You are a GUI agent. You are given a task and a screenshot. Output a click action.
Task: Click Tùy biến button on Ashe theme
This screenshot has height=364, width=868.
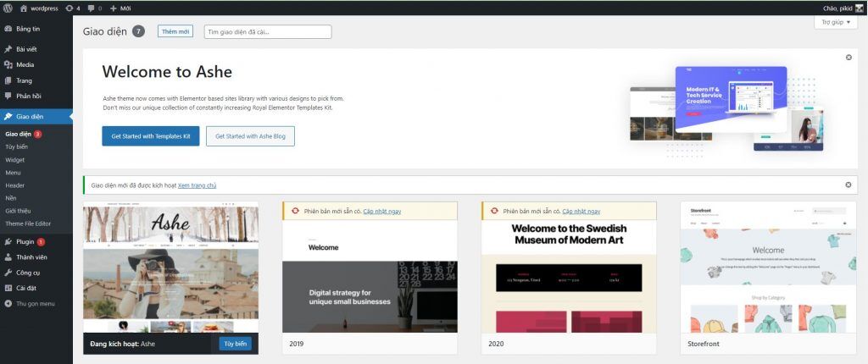(236, 344)
